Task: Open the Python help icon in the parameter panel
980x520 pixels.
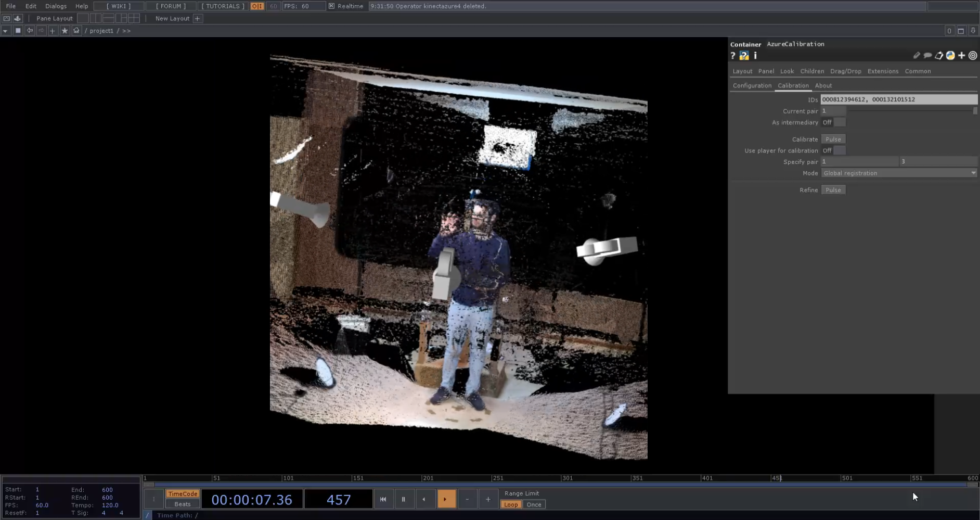Action: coord(744,56)
